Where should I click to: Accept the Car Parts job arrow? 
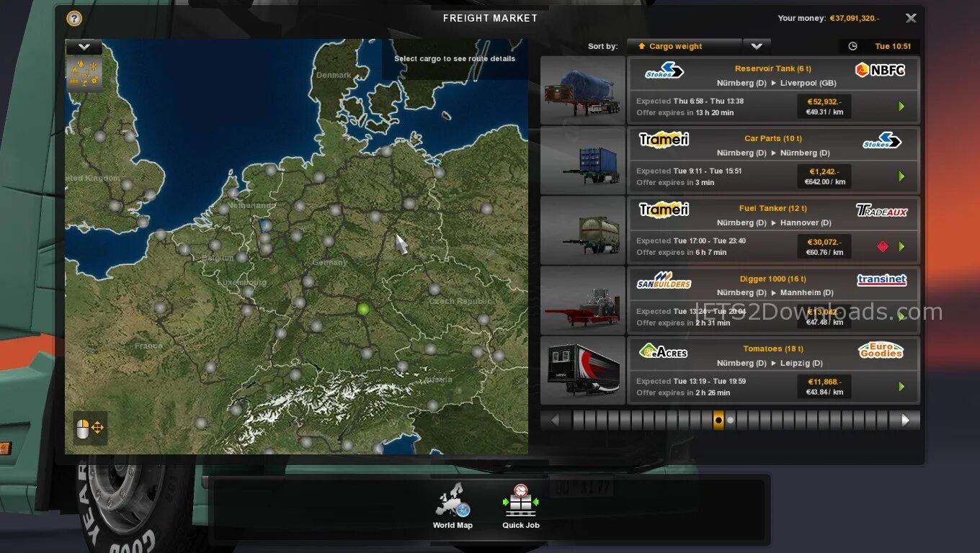901,176
